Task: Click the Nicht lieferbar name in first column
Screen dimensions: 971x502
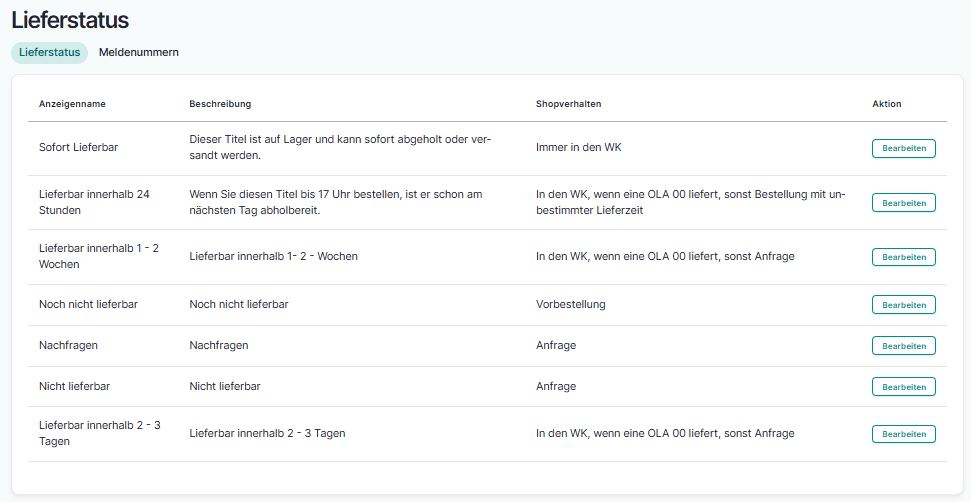Action: pos(74,386)
